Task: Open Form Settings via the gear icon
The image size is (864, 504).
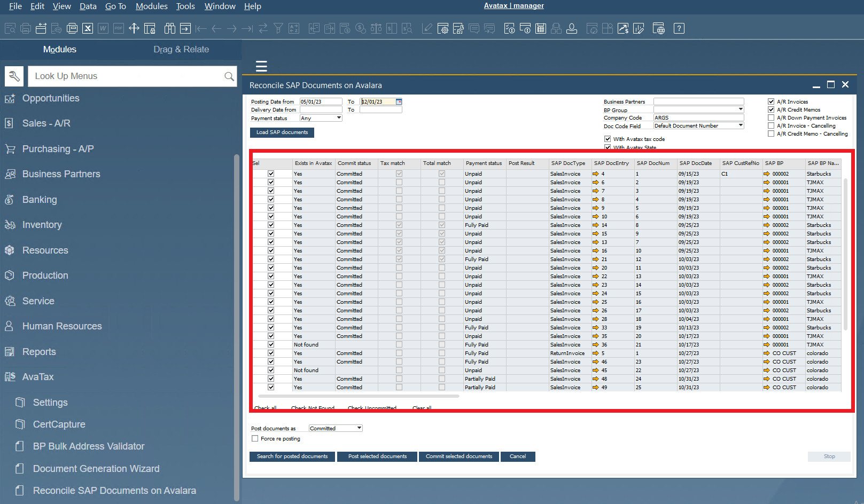Action: [443, 28]
